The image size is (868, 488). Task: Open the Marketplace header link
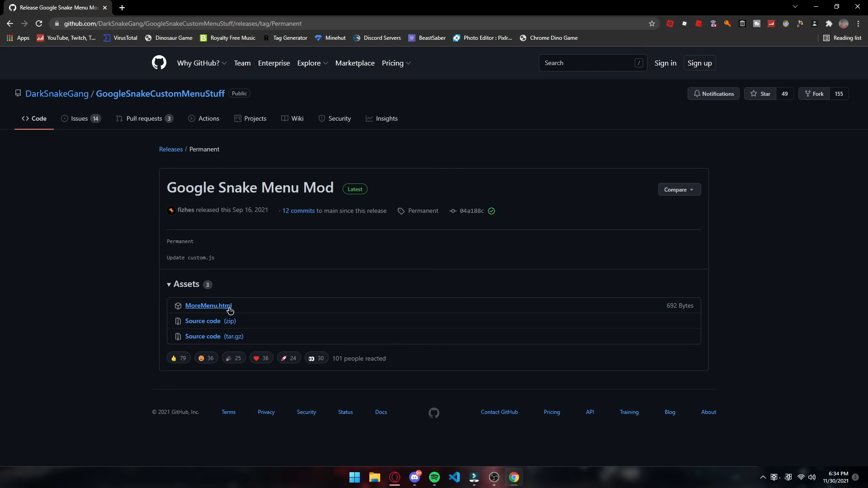[355, 63]
